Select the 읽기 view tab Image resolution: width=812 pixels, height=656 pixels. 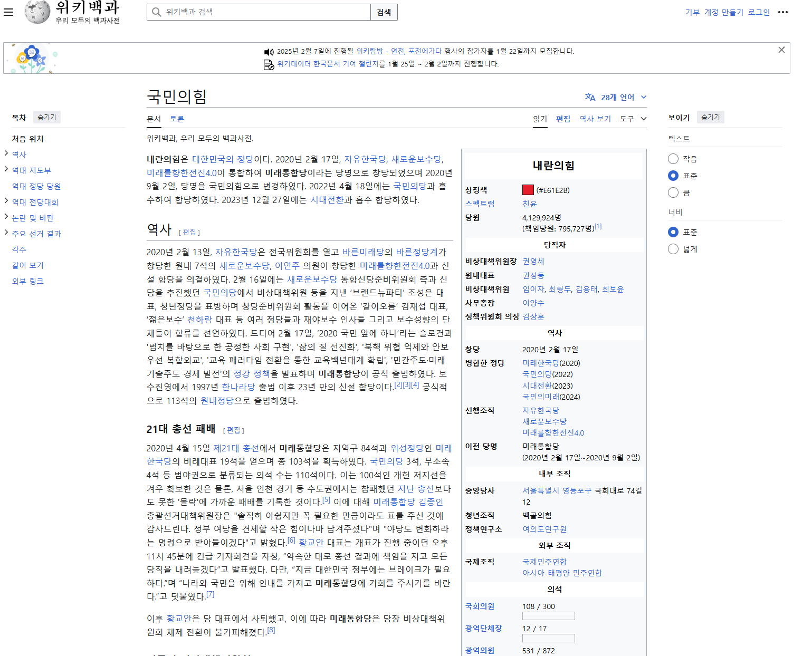tap(540, 119)
